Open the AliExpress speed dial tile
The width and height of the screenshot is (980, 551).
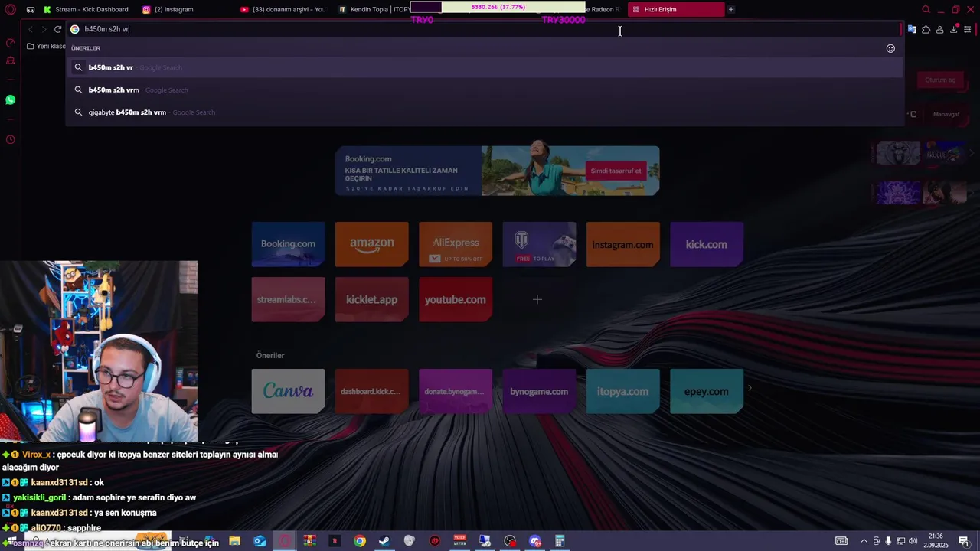[x=456, y=244]
